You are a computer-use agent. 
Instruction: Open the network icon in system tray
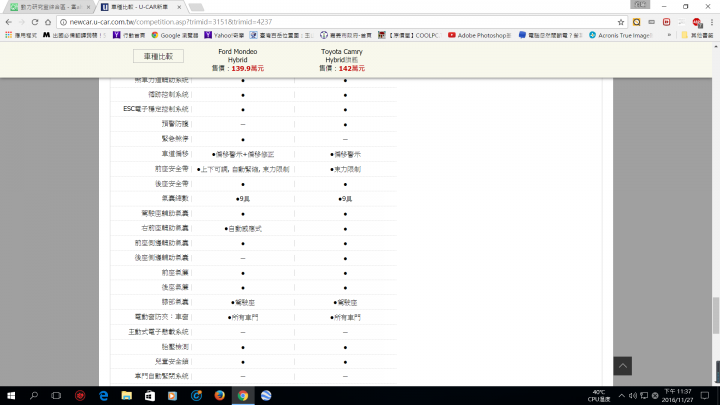[644, 395]
